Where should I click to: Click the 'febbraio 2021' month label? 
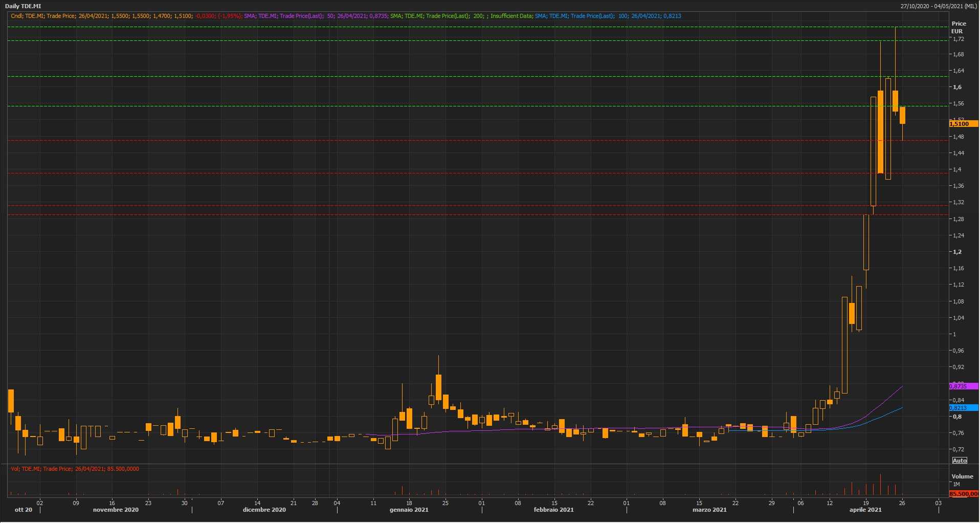(x=553, y=510)
